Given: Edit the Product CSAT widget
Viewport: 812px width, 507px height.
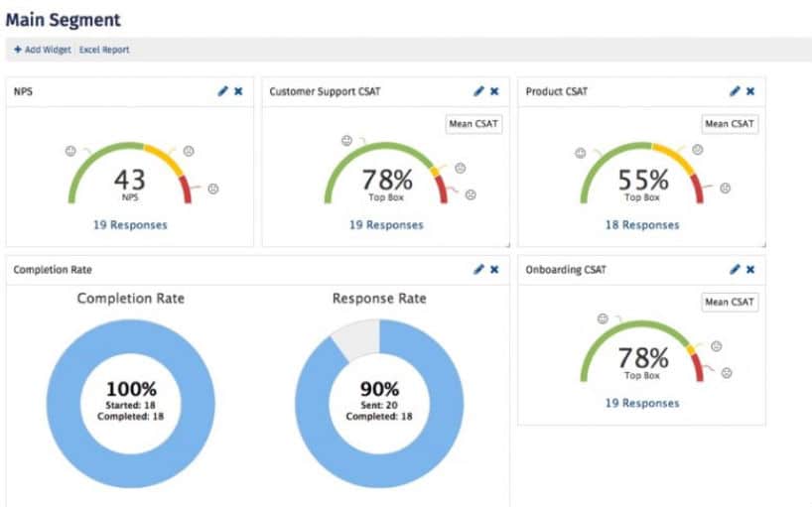Looking at the screenshot, I should [x=735, y=91].
